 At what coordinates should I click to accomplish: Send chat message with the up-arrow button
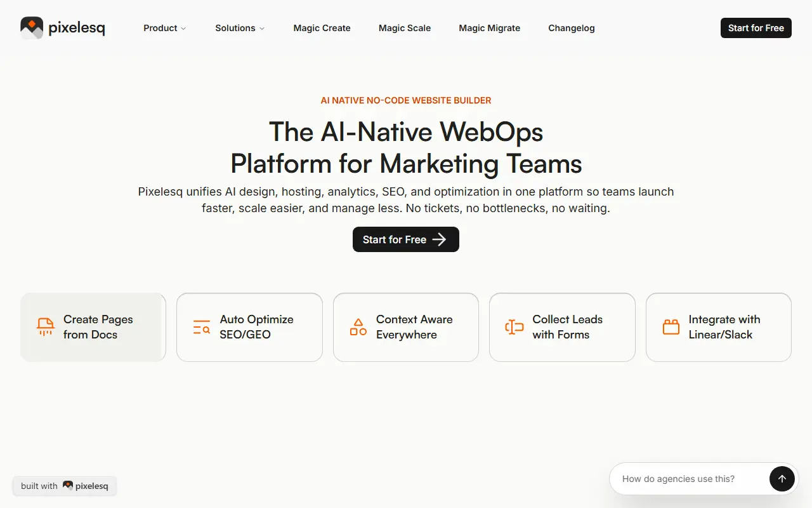tap(782, 479)
